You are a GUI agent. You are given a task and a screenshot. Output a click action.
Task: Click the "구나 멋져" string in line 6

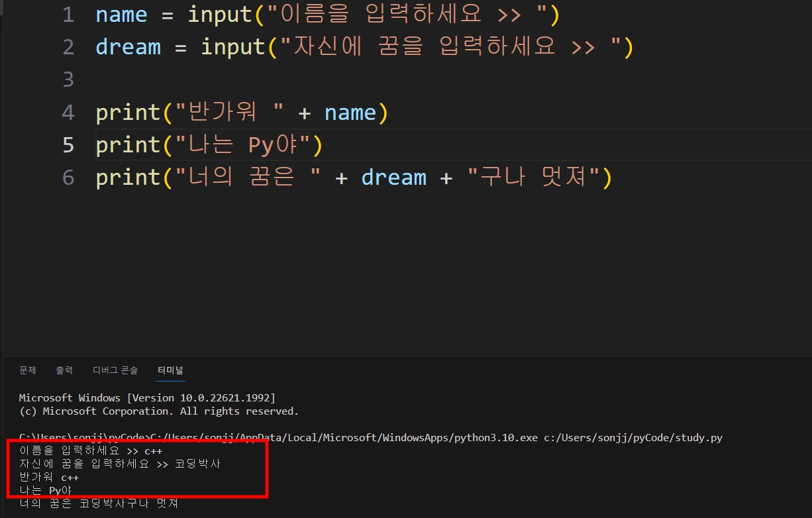coord(533,178)
